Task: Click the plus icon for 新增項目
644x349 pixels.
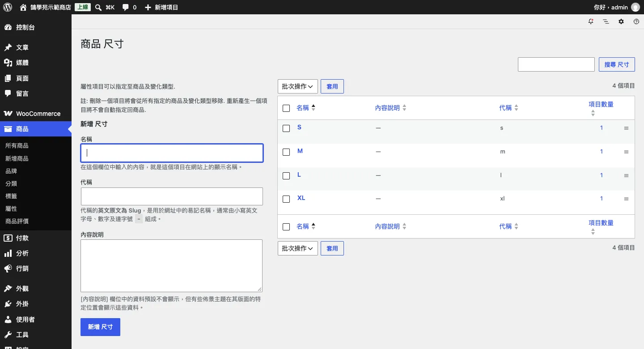Action: 148,7
